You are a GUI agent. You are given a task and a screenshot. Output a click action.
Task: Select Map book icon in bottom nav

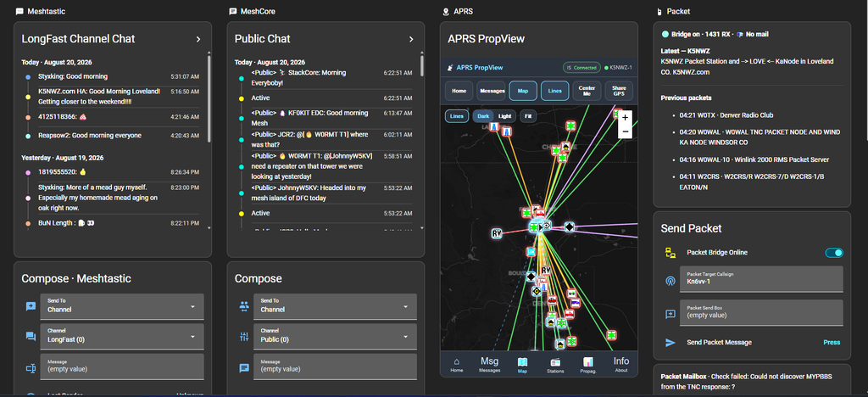(522, 364)
